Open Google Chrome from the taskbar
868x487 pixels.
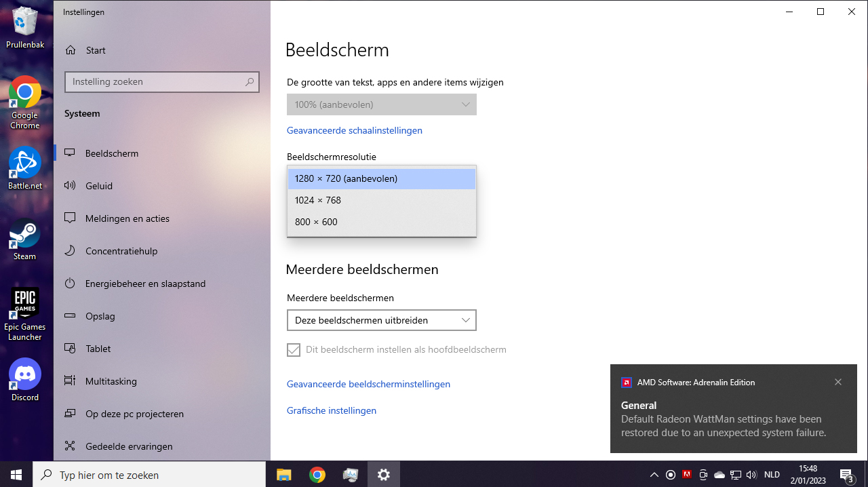point(317,475)
